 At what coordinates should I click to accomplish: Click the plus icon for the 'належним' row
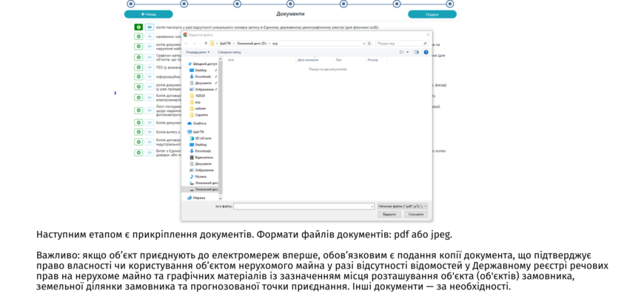[139, 36]
